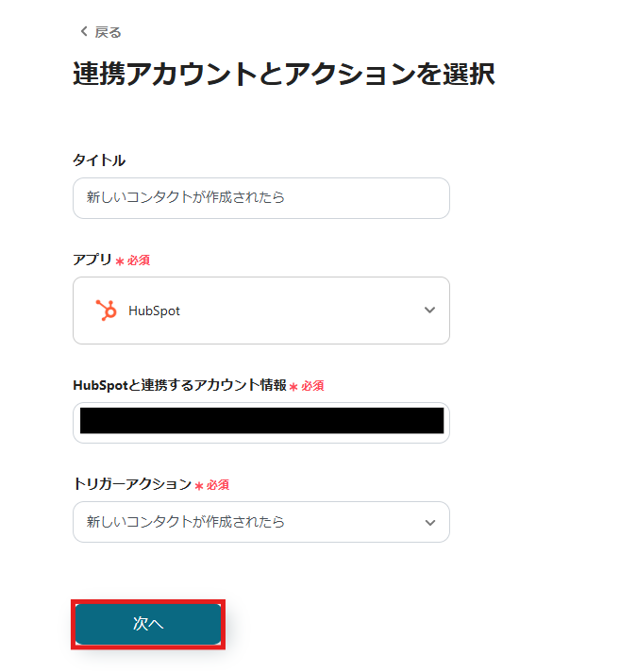Click the 新しいコンタクトが作成されたら trigger action text
Image resolution: width=620 pixels, height=672 pixels.
pyautogui.click(x=186, y=522)
